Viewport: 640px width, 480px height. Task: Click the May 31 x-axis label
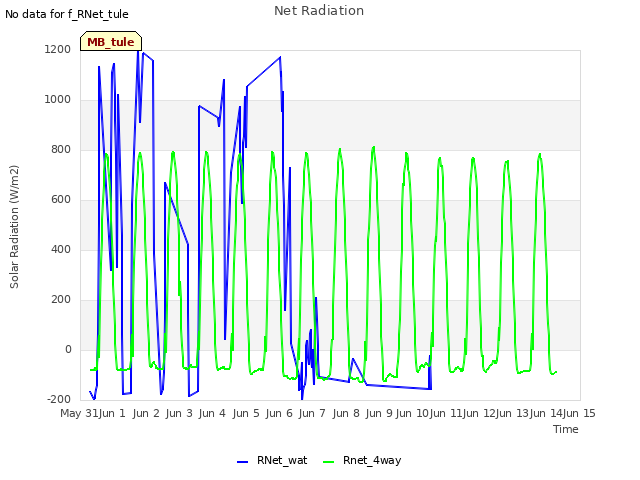(79, 413)
